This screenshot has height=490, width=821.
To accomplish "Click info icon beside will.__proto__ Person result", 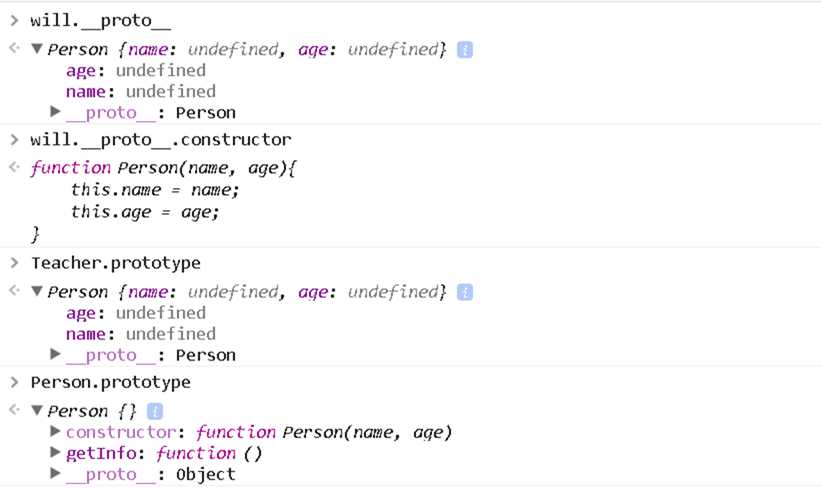I will tap(465, 49).
